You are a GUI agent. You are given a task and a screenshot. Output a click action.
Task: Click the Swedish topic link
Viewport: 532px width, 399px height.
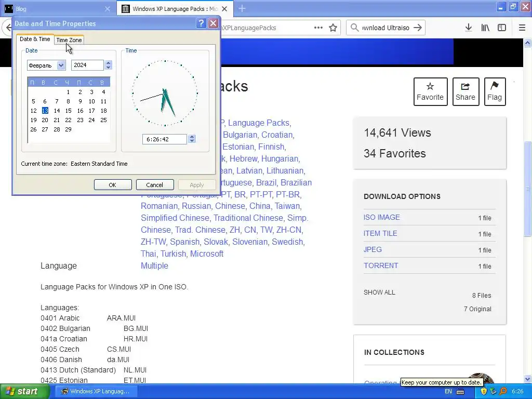click(287, 242)
